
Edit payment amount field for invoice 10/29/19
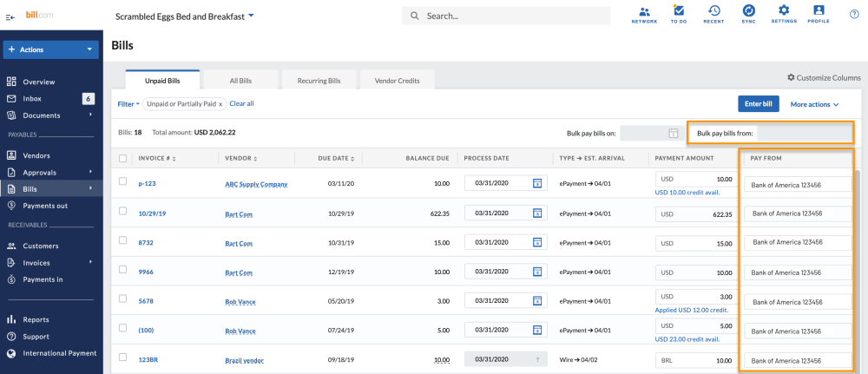pyautogui.click(x=695, y=214)
